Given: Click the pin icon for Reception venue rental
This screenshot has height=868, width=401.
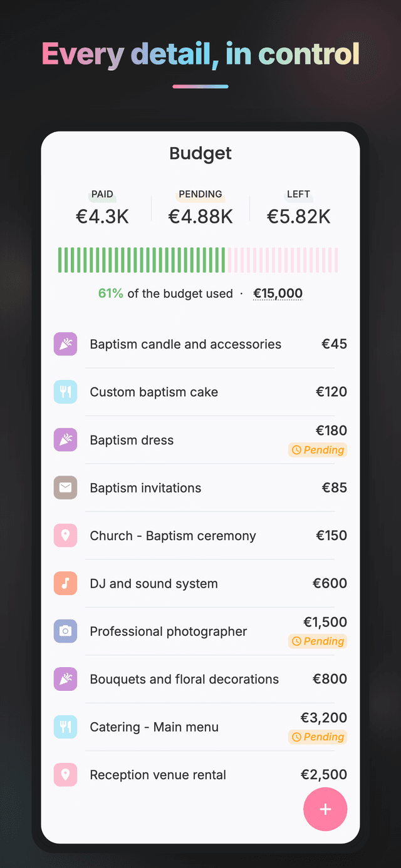Looking at the screenshot, I should 65,775.
